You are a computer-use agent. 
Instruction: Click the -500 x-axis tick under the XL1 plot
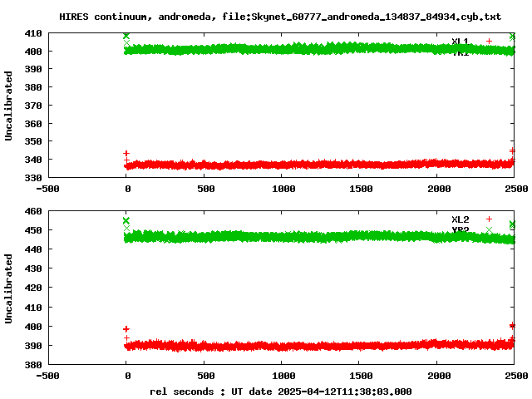pos(48,189)
